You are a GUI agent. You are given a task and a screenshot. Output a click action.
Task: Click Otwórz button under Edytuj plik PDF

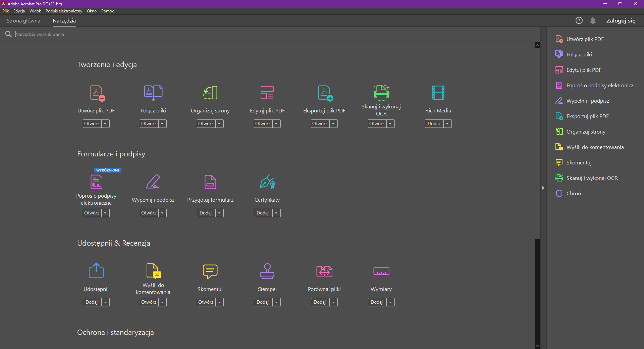click(x=263, y=124)
